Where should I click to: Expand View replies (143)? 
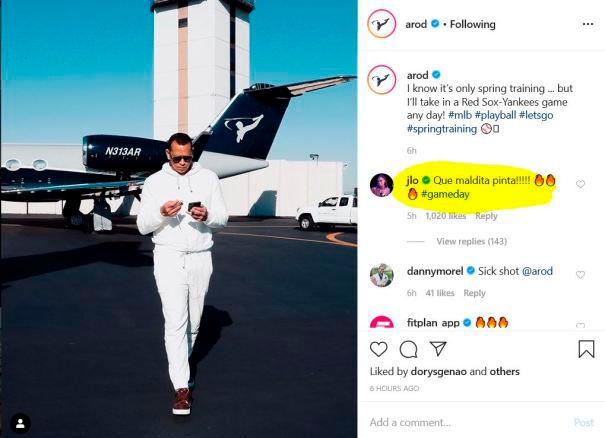click(472, 242)
